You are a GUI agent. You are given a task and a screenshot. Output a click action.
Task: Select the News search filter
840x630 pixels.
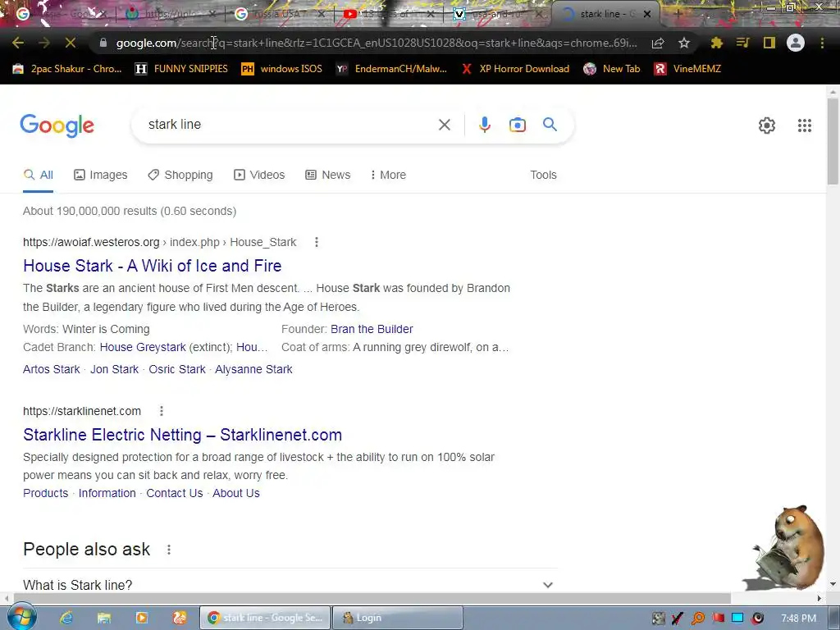tap(328, 176)
